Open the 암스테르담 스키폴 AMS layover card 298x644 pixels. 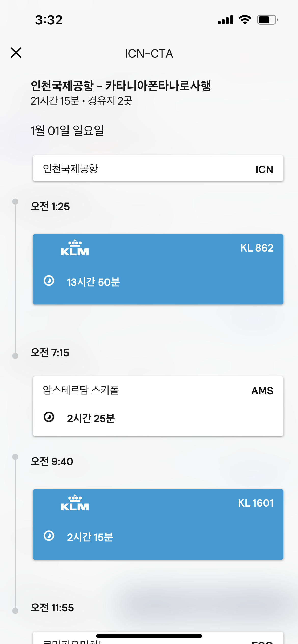click(158, 406)
